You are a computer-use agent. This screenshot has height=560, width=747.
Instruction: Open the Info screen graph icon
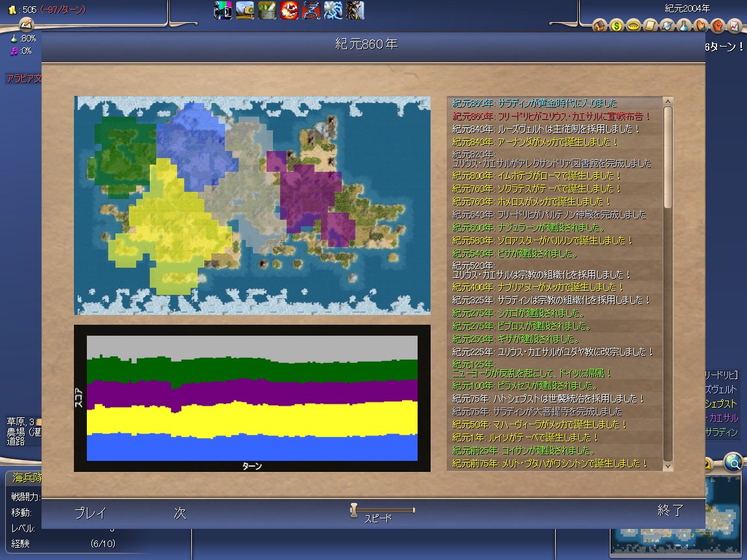pyautogui.click(x=735, y=25)
